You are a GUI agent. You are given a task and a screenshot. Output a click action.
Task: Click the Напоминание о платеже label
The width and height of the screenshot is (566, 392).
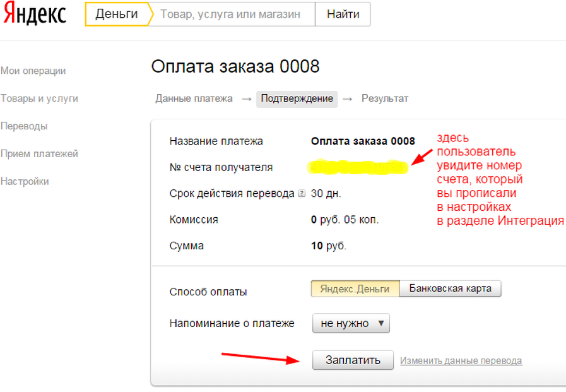232,323
